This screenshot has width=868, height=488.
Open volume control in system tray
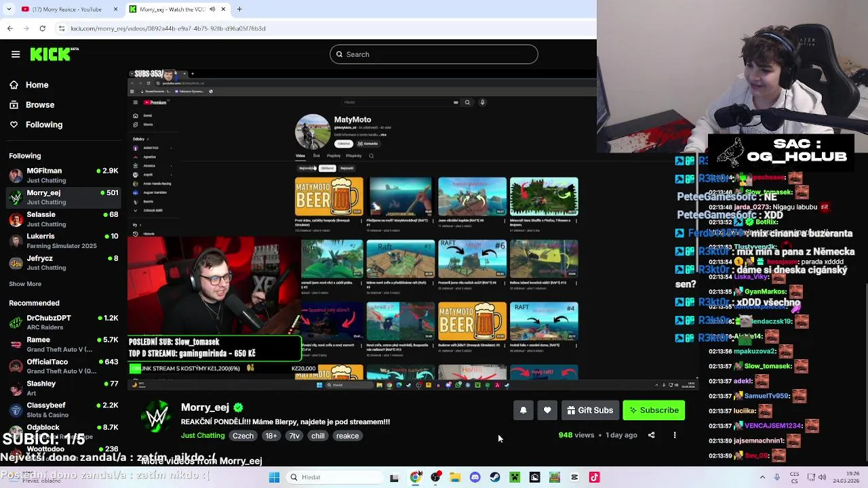pos(823,477)
